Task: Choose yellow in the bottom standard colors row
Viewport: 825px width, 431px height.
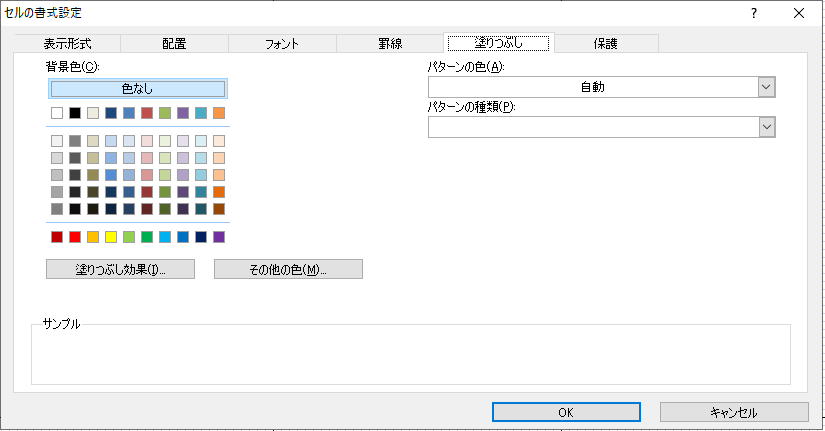Action: (x=111, y=237)
